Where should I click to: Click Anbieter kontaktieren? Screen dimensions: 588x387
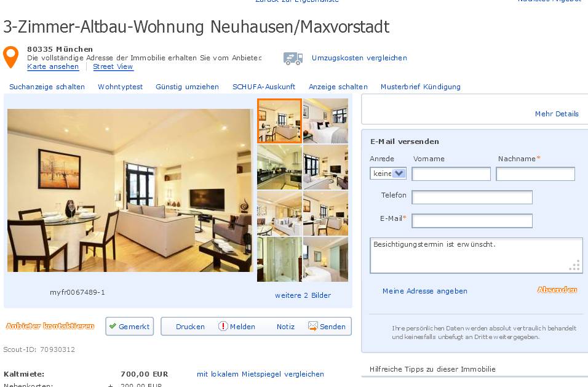coord(50,326)
